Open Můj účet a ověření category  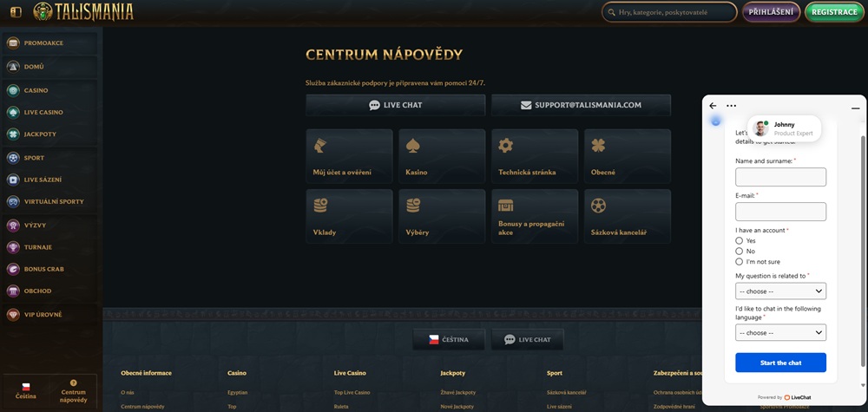[349, 156]
